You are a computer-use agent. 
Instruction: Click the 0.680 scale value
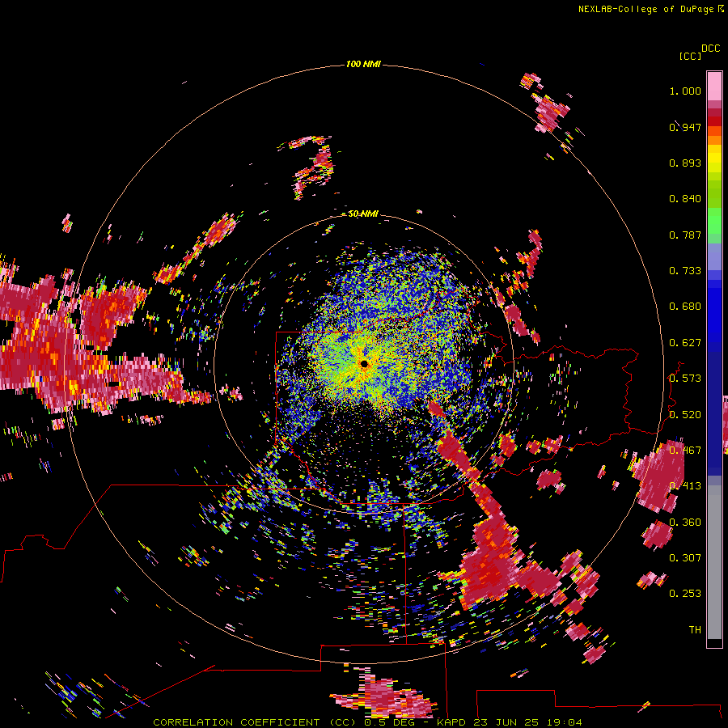pyautogui.click(x=685, y=307)
